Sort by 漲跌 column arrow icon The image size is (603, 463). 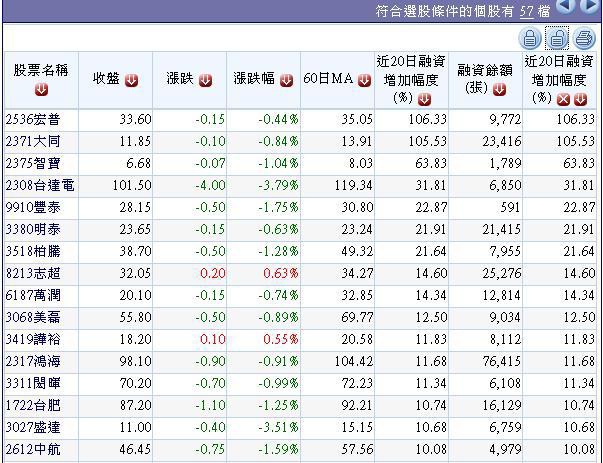205,80
